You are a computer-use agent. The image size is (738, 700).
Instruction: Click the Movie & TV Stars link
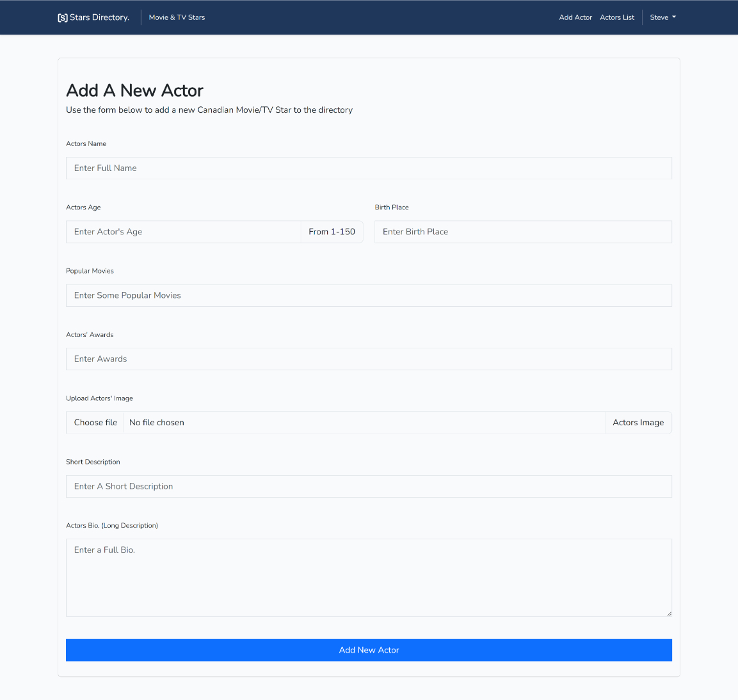coord(177,17)
